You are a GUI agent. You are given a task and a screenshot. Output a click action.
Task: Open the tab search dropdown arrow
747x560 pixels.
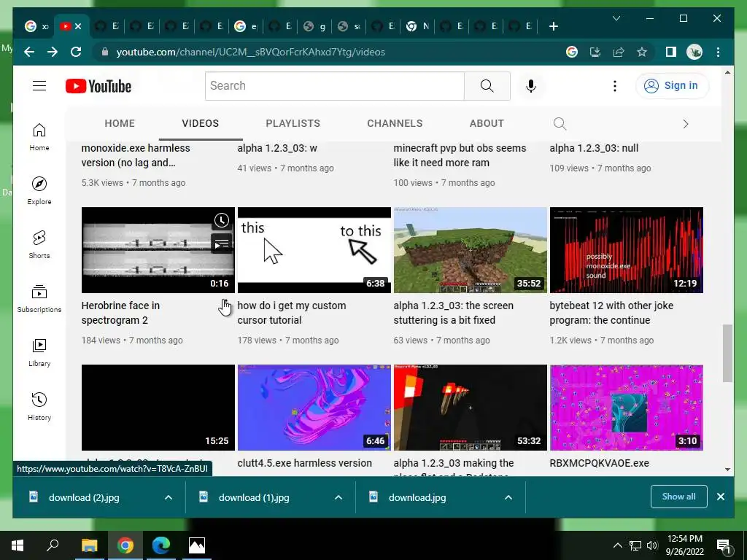616,18
